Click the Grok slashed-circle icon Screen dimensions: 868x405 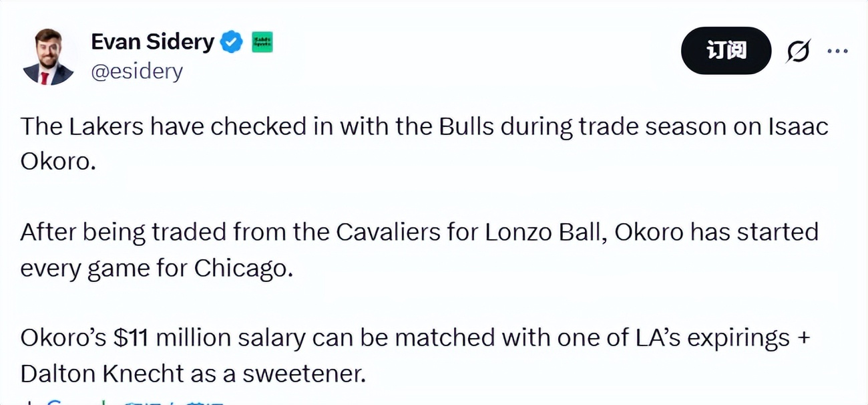798,51
